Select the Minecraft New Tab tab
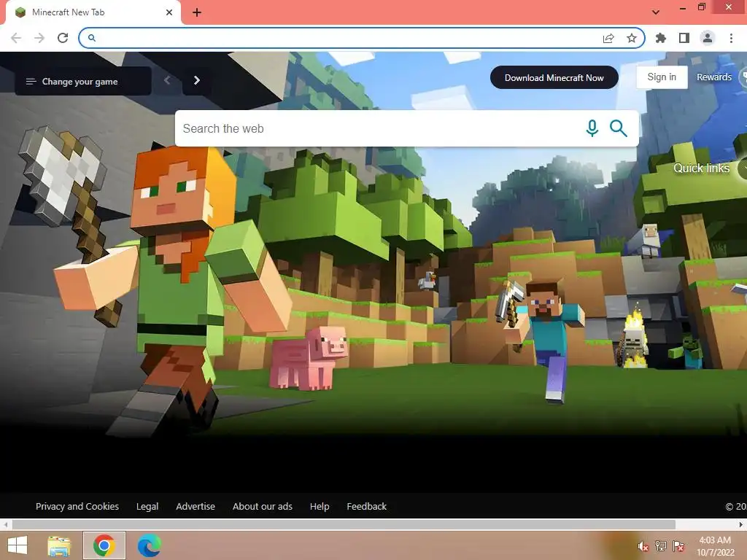Viewport: 747px width, 560px height. click(93, 12)
